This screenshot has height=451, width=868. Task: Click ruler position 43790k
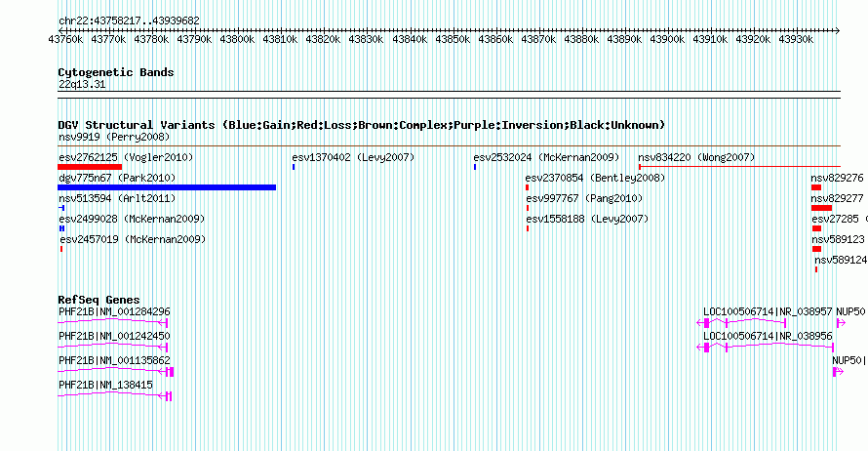click(x=194, y=39)
